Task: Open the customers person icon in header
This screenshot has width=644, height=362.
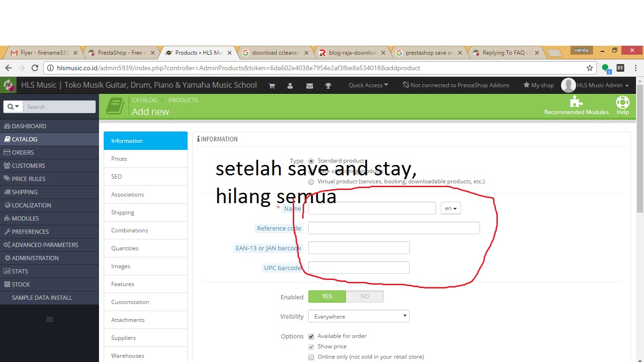Action: (x=290, y=86)
